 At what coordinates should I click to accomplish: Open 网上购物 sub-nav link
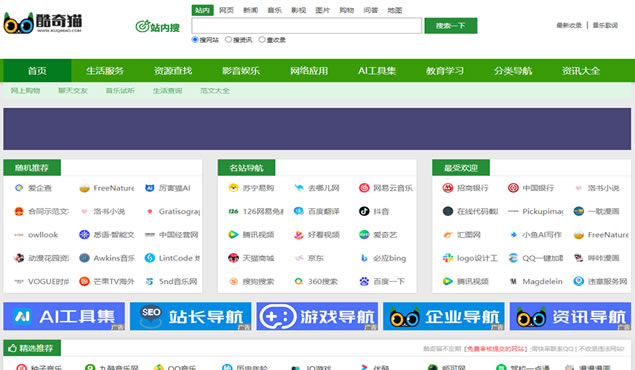(26, 91)
